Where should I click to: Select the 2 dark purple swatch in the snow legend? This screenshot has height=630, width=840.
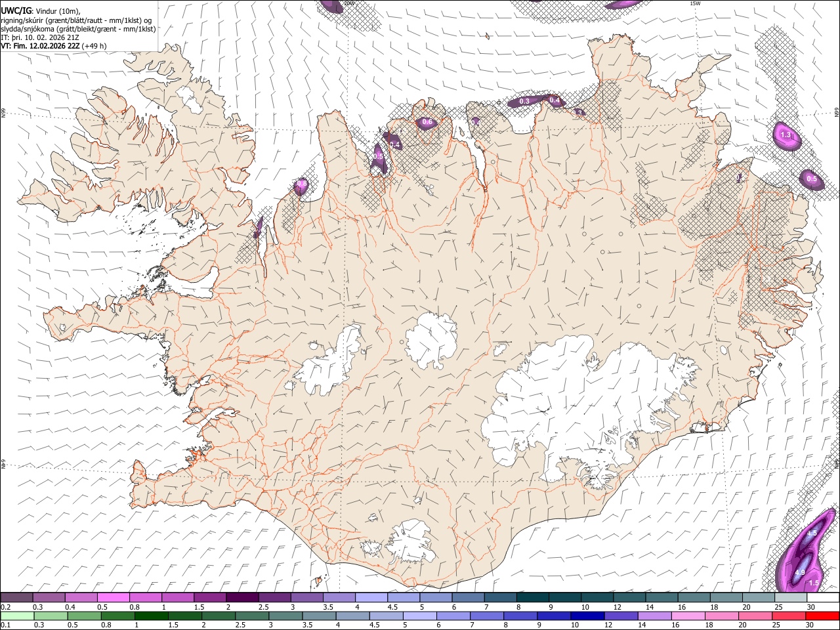(242, 598)
